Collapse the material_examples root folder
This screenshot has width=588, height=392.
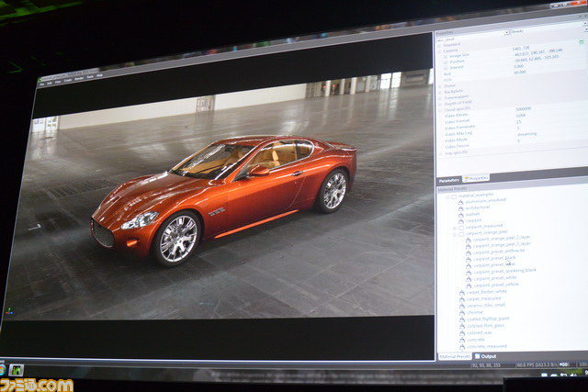447,197
